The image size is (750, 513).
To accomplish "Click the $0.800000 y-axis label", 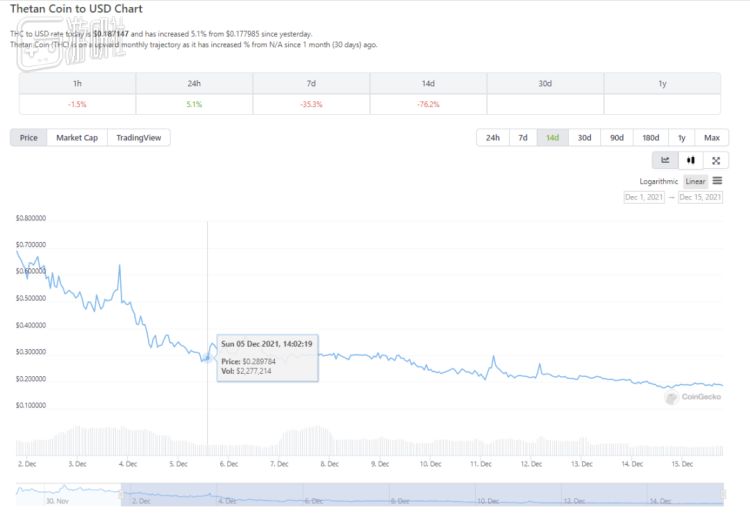I will pyautogui.click(x=31, y=218).
